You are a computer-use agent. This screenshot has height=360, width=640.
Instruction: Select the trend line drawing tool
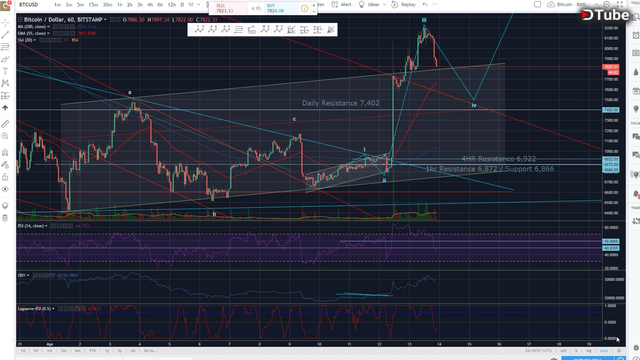pos(5,35)
